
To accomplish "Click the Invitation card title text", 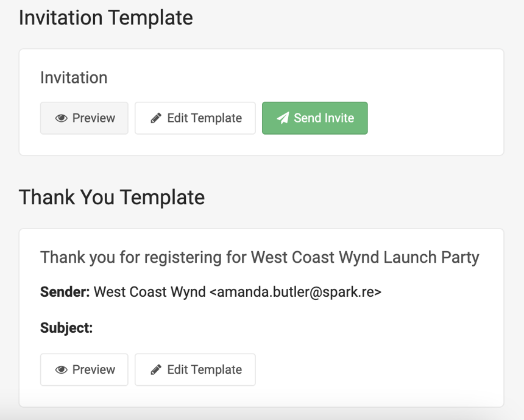I will pyautogui.click(x=73, y=77).
